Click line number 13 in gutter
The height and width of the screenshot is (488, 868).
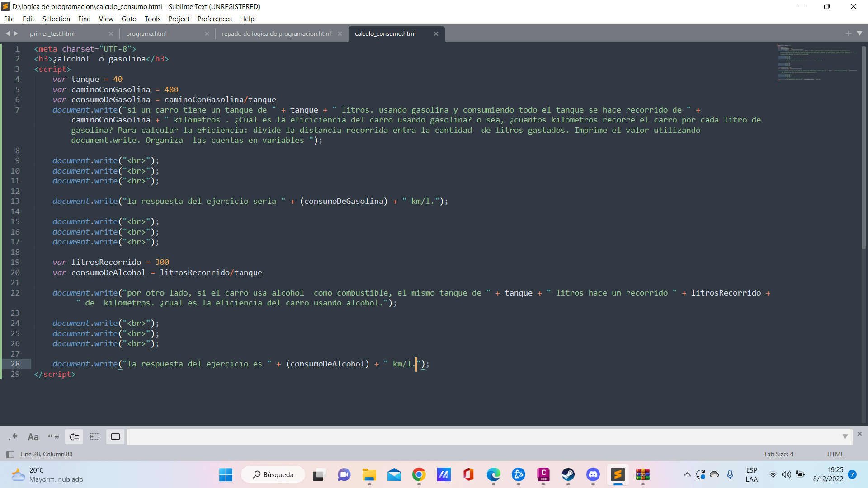(x=15, y=201)
